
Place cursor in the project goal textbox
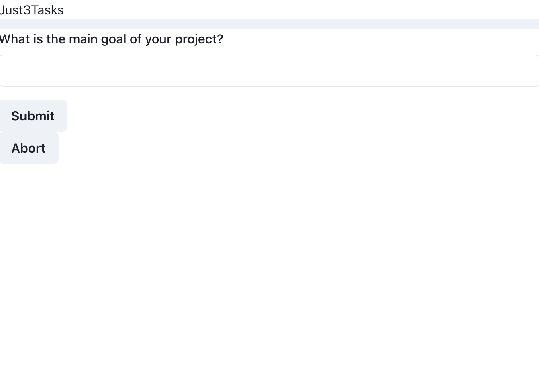(269, 71)
